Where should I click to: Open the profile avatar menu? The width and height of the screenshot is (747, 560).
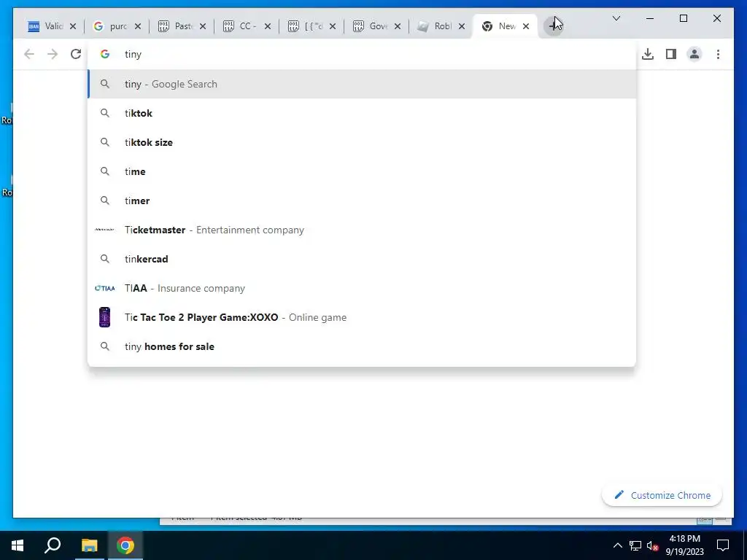pos(694,54)
